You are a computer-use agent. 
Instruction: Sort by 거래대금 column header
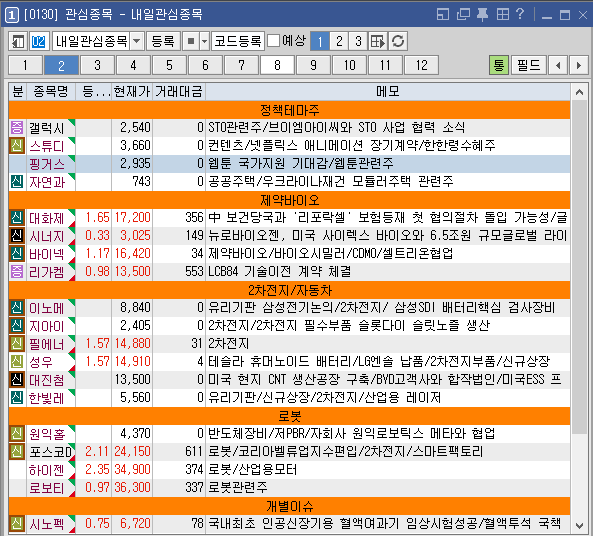tap(179, 92)
